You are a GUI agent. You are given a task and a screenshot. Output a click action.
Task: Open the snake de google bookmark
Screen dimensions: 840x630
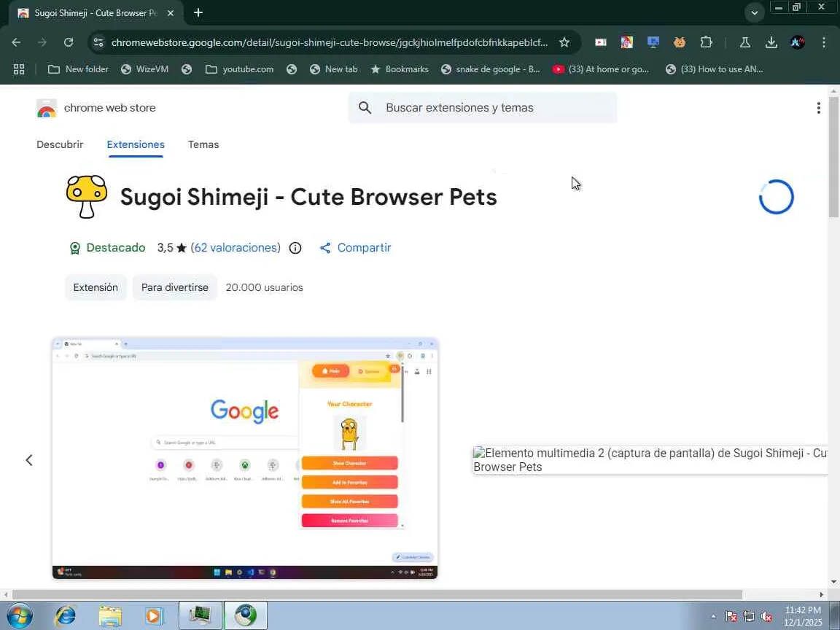pyautogui.click(x=491, y=69)
